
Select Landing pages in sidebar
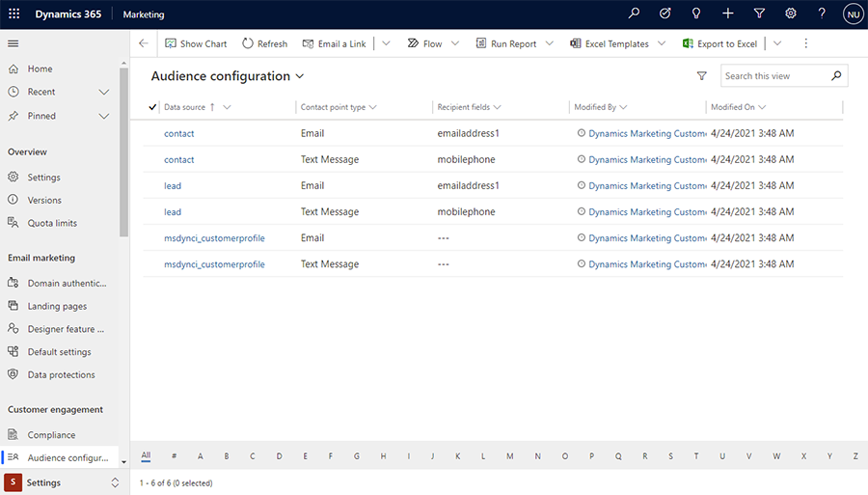[x=57, y=306]
